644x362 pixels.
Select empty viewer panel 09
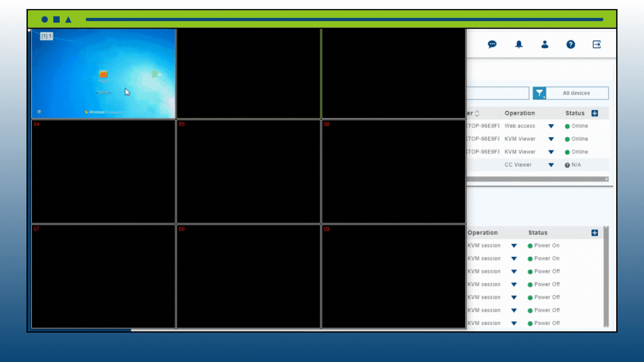coord(393,277)
